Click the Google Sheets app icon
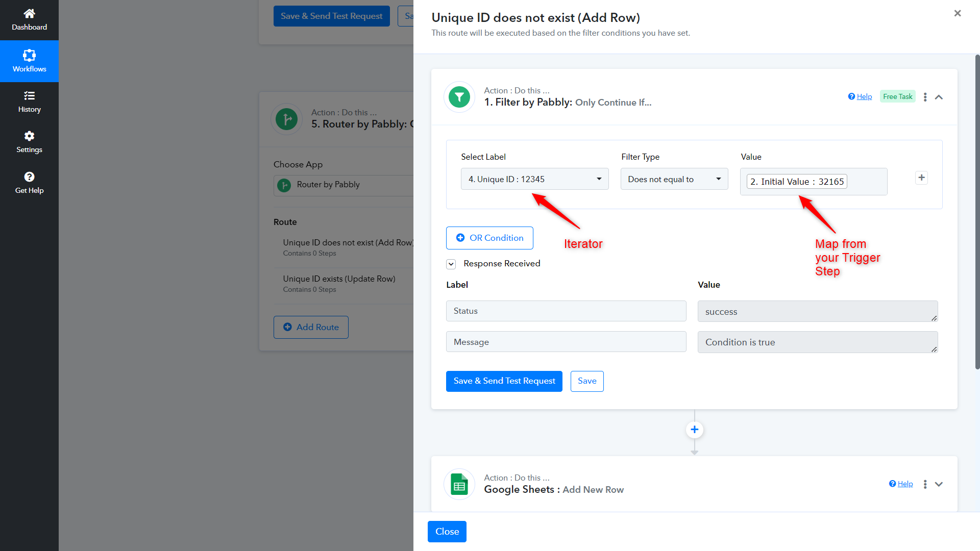Viewport: 980px width, 551px height. click(x=459, y=484)
